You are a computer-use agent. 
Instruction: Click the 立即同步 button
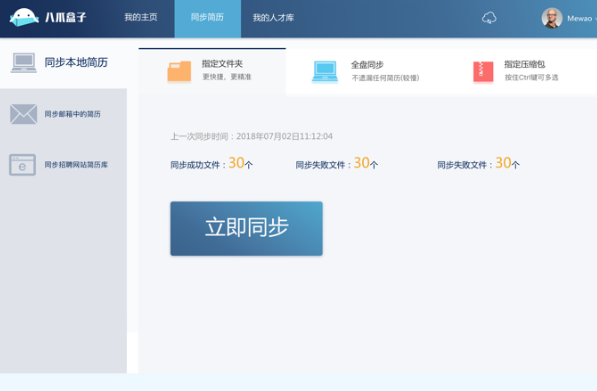pyautogui.click(x=246, y=228)
